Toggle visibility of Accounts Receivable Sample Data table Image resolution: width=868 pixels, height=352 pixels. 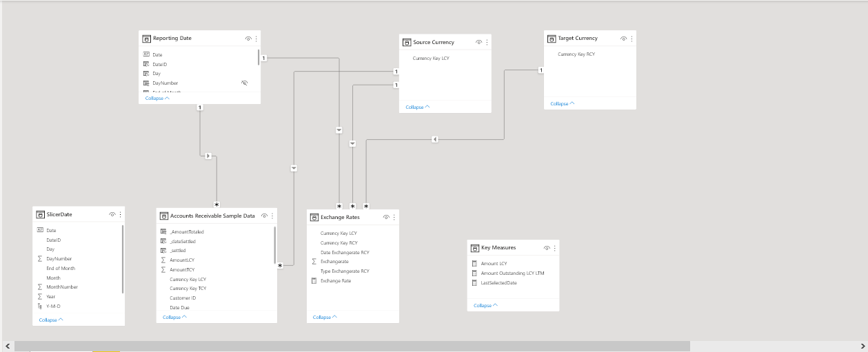coord(264,216)
